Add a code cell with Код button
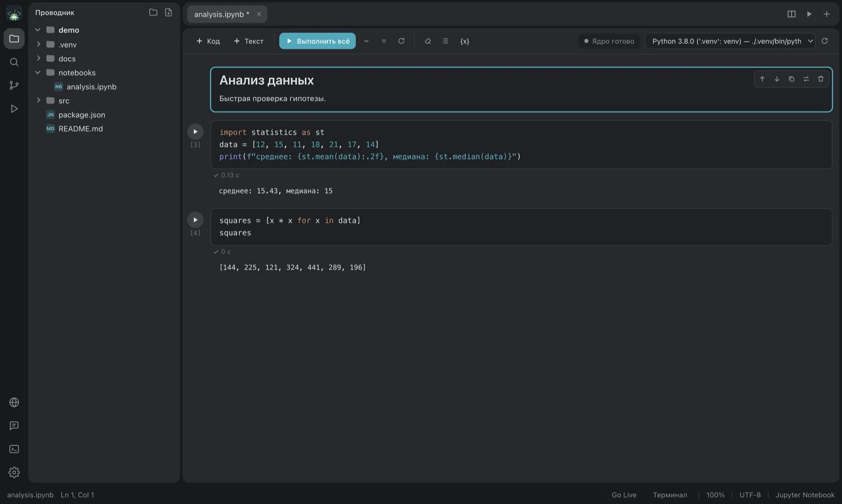This screenshot has width=842, height=504. click(208, 41)
